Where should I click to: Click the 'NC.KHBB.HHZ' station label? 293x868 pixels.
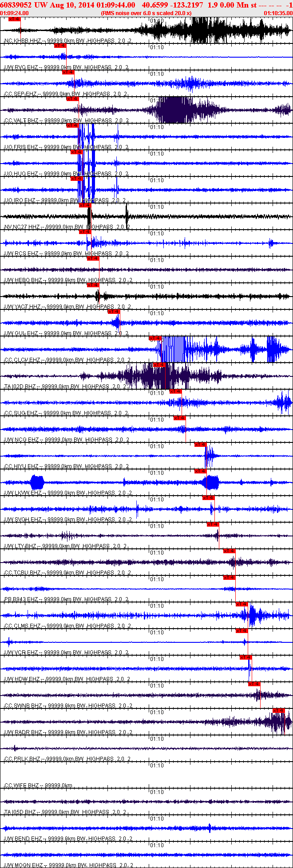click(x=22, y=41)
